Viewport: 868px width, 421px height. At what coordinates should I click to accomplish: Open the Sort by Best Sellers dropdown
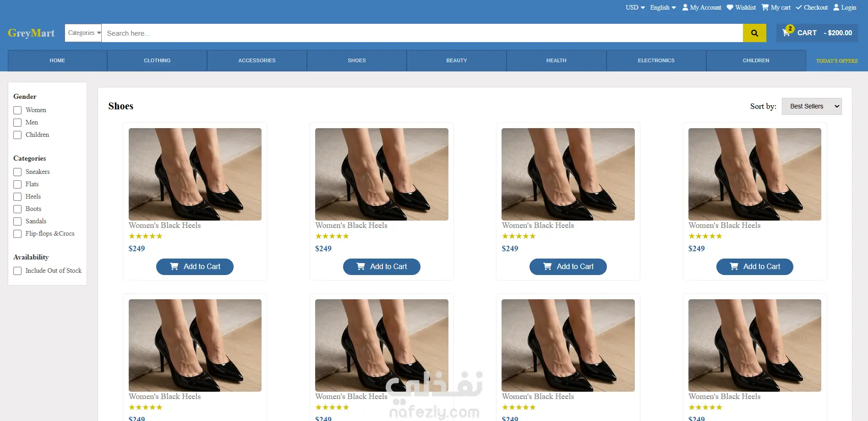click(x=812, y=106)
